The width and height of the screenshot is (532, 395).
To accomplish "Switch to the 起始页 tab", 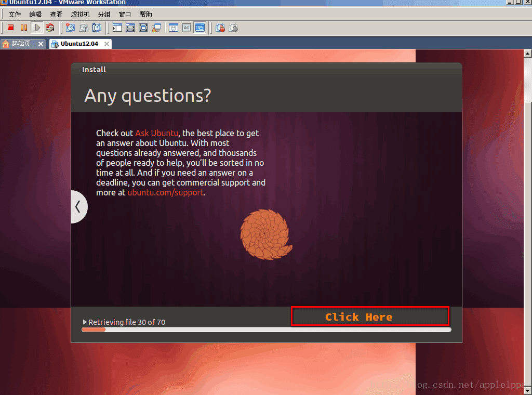I will click(23, 44).
